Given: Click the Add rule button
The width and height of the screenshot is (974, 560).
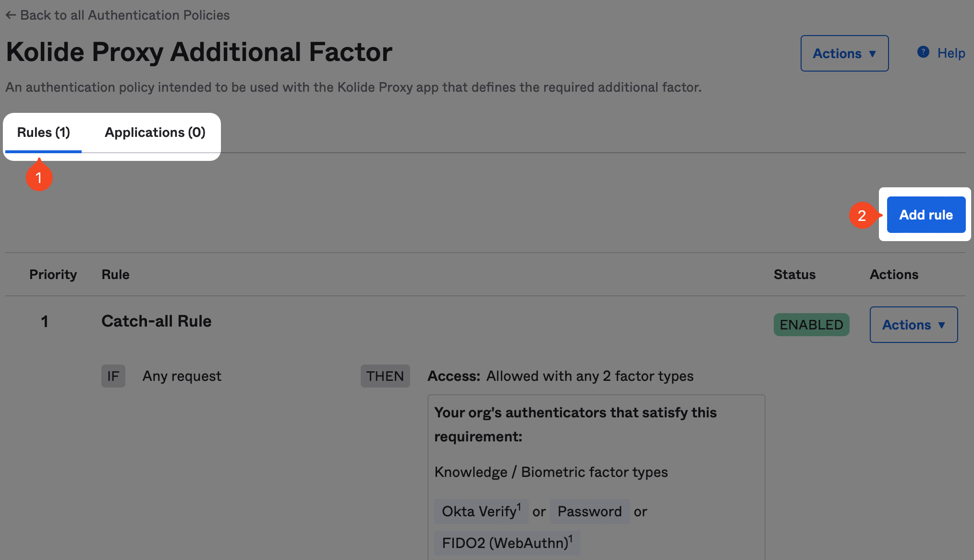Looking at the screenshot, I should pyautogui.click(x=926, y=215).
